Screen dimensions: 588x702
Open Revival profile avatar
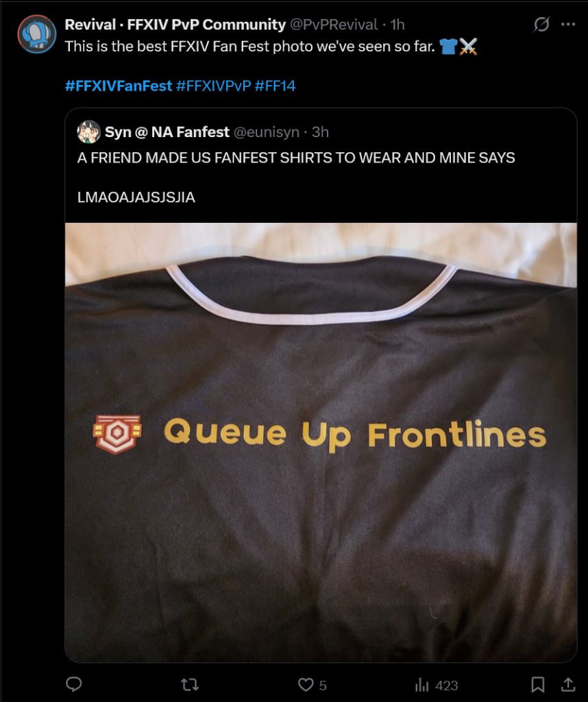pyautogui.click(x=37, y=34)
